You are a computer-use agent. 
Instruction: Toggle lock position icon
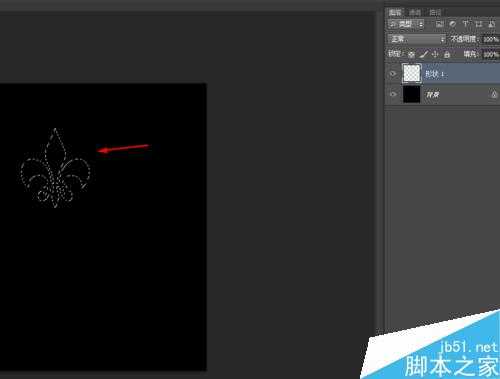(x=435, y=54)
